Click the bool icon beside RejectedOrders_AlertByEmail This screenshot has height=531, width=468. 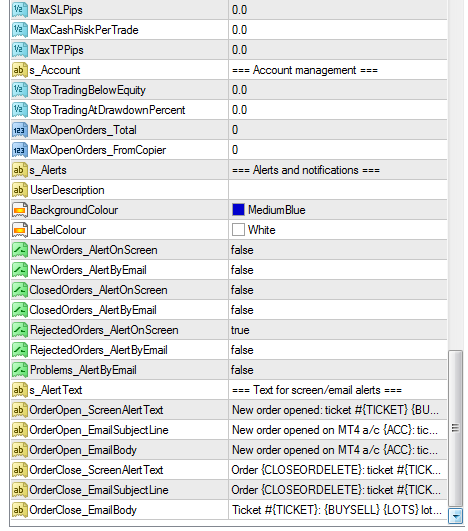(x=19, y=349)
